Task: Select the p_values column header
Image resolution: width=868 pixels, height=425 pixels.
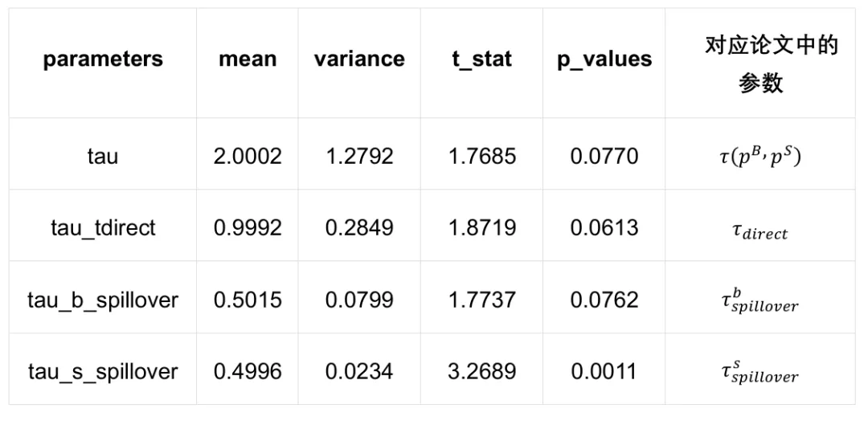Action: pyautogui.click(x=604, y=59)
